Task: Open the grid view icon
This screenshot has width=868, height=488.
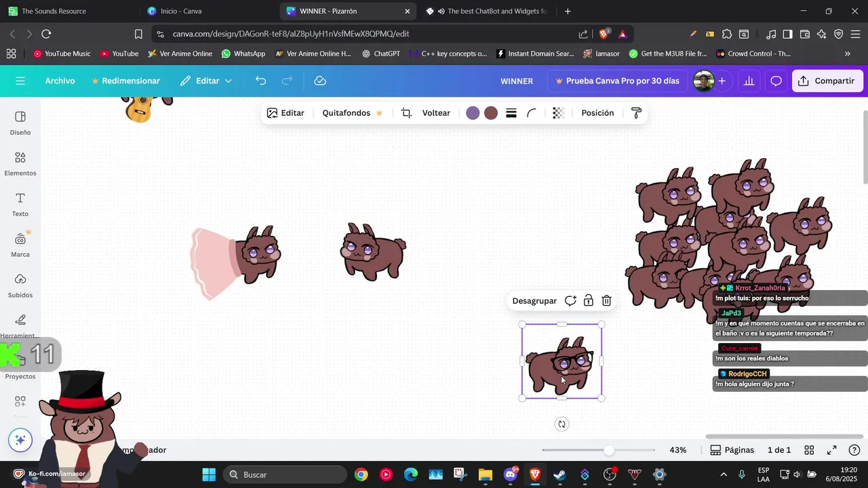Action: [809, 450]
